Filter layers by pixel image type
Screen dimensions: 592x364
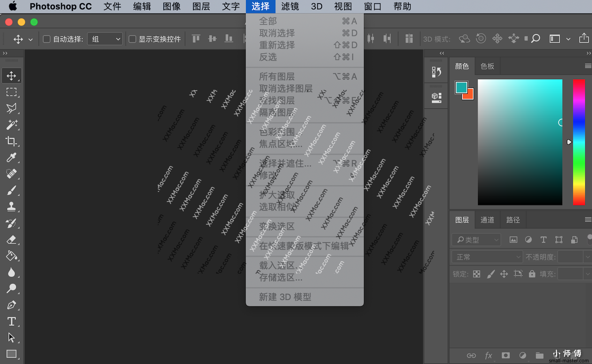click(x=513, y=239)
